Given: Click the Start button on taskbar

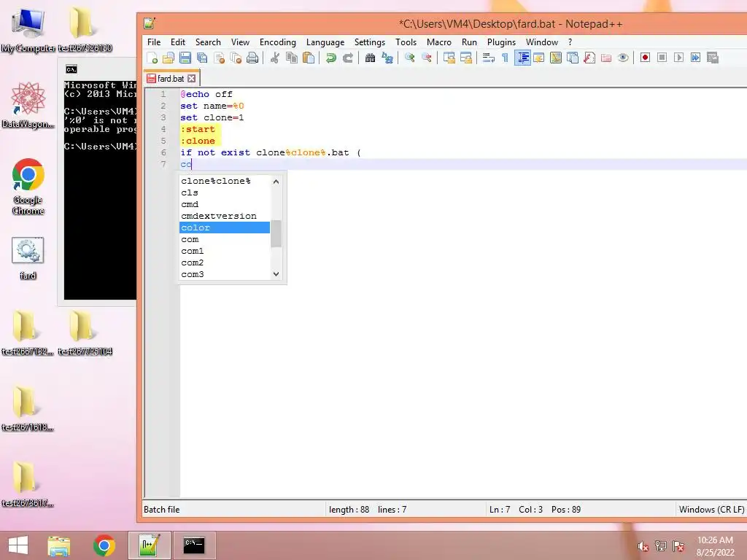Looking at the screenshot, I should click(x=18, y=545).
